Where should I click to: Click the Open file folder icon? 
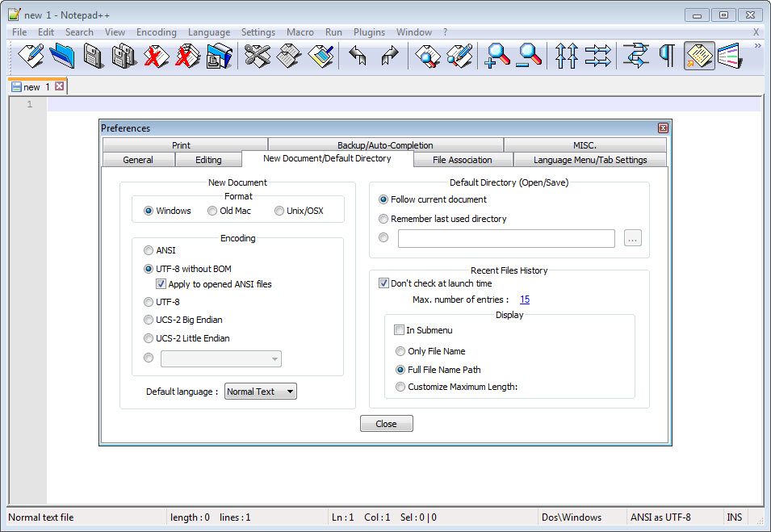coord(61,57)
